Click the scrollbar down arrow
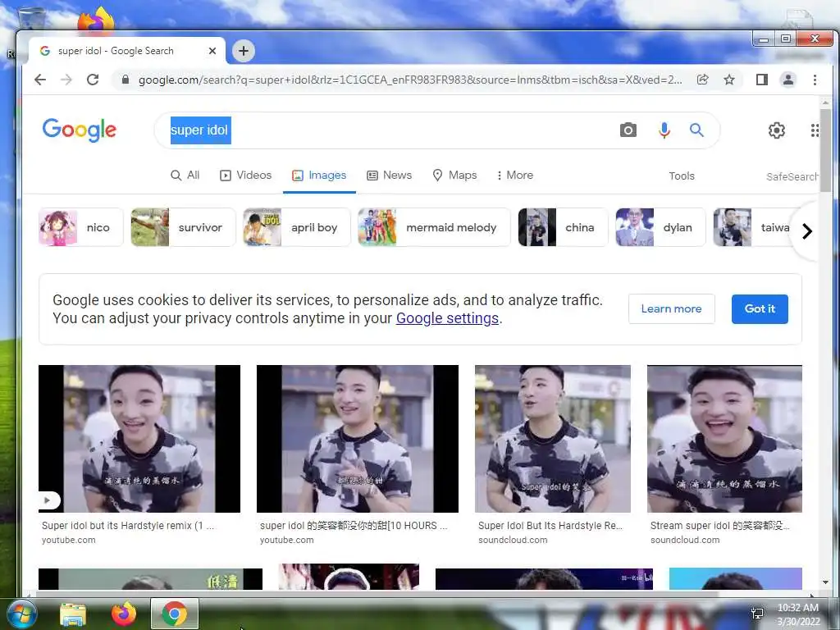 tap(825, 582)
